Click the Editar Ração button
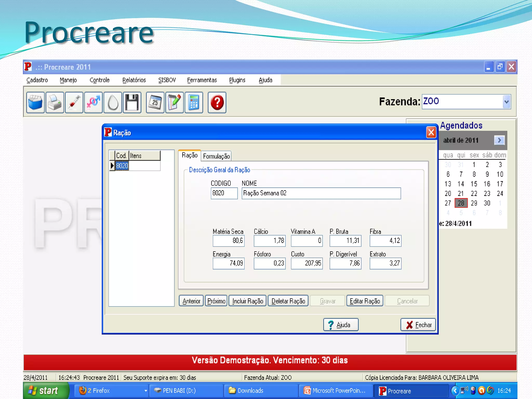Image resolution: width=532 pixels, height=399 pixels. [x=365, y=301]
